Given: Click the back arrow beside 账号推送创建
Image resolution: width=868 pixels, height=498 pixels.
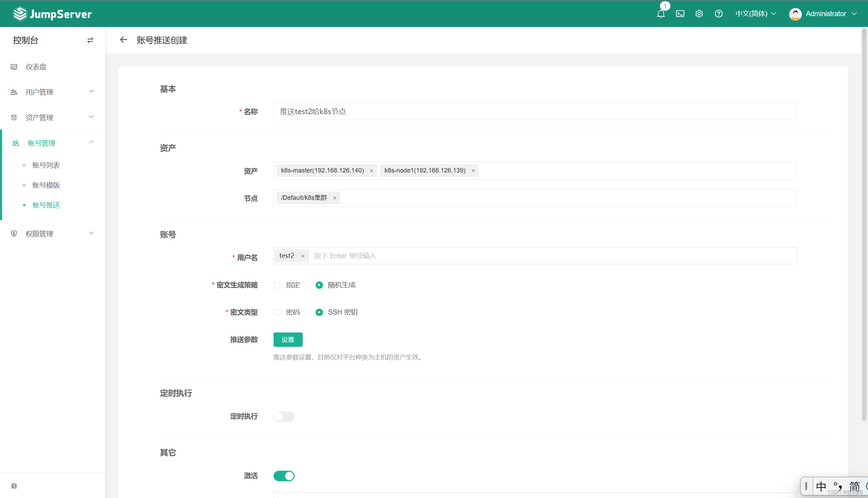Looking at the screenshot, I should (123, 40).
